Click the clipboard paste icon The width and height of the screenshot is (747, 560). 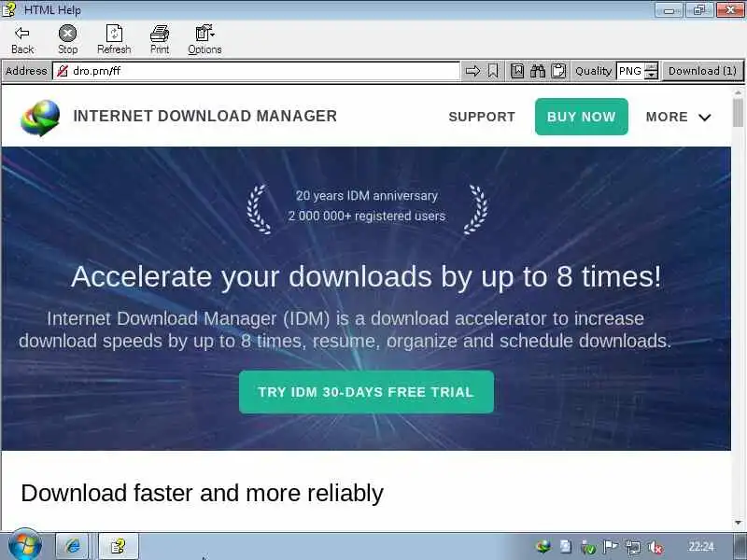(x=558, y=71)
